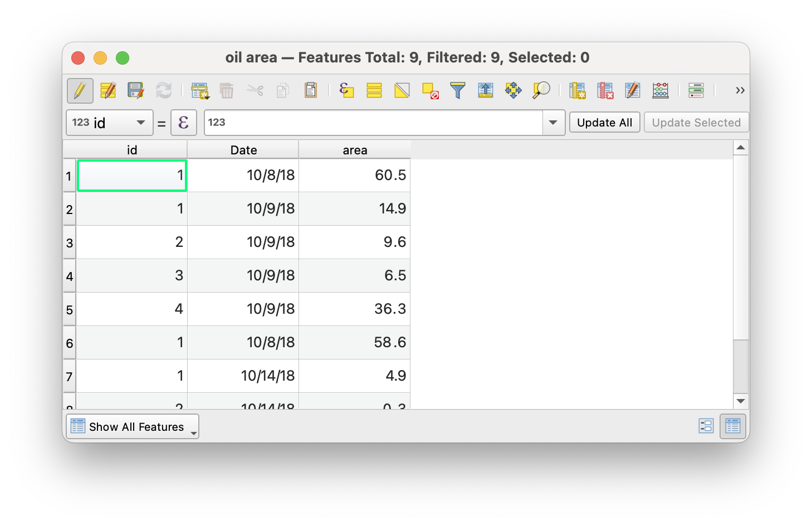Delete a field column
The height and width of the screenshot is (525, 812).
coord(605,90)
